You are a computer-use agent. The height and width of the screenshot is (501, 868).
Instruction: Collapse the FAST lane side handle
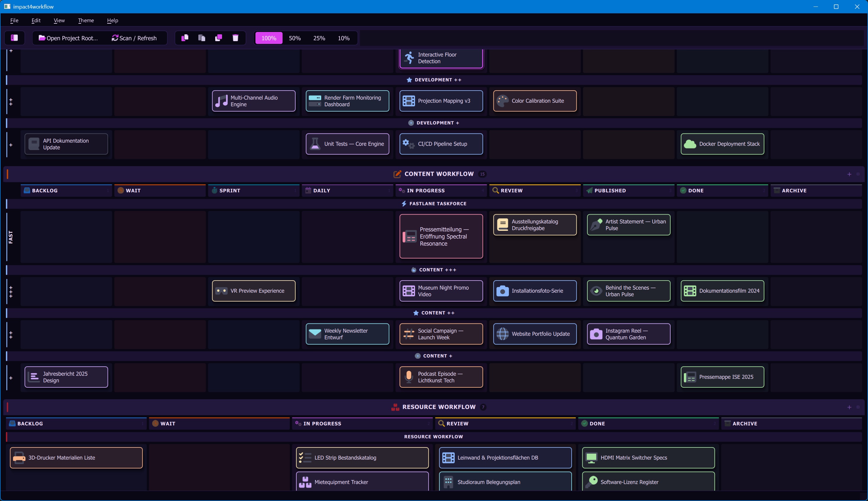point(11,237)
